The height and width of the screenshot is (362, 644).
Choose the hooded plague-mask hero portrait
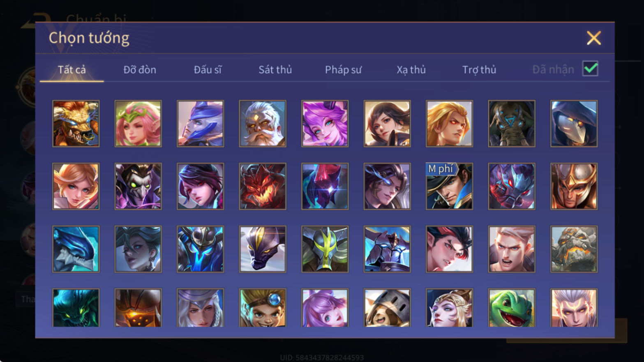(x=574, y=124)
